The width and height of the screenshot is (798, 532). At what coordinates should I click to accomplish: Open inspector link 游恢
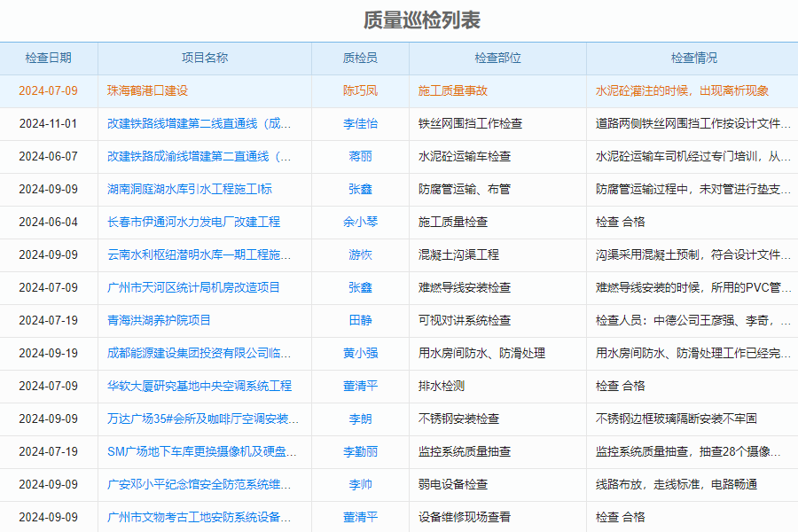[360, 255]
